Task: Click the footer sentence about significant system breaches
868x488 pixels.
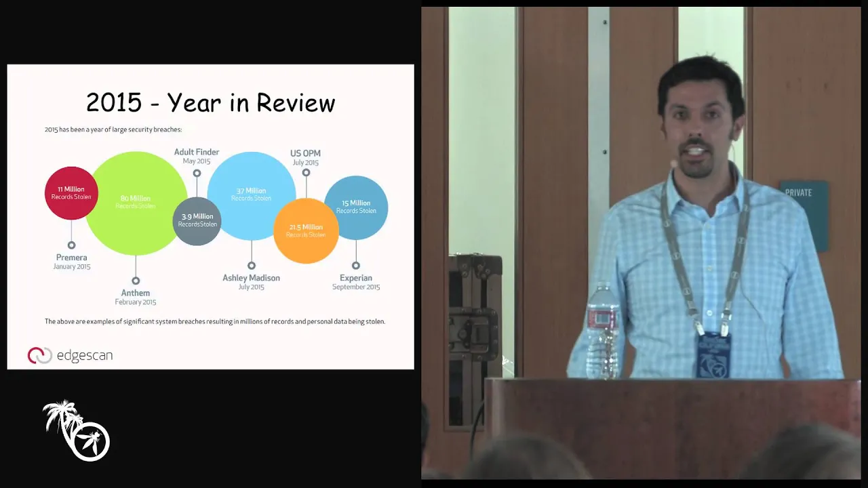Action: pos(215,321)
